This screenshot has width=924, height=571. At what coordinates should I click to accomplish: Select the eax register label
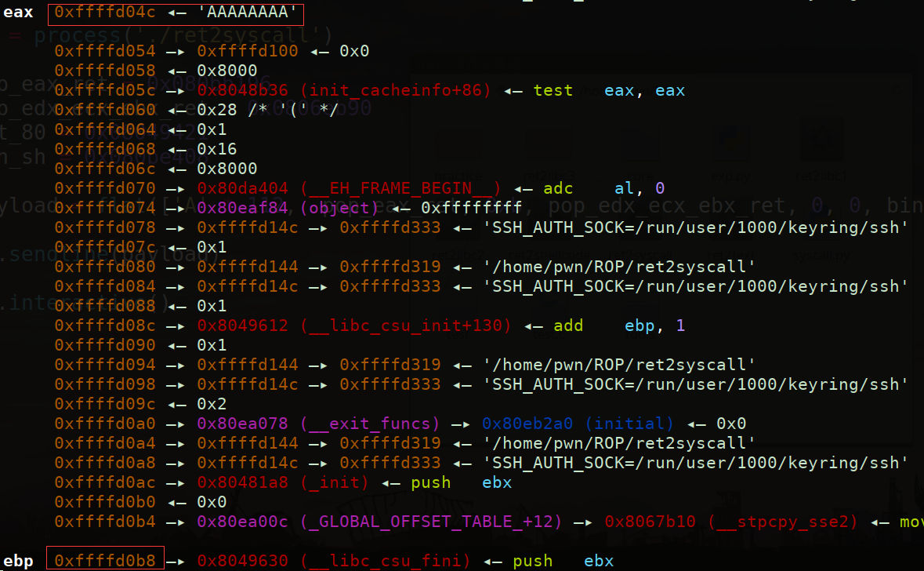click(x=18, y=13)
